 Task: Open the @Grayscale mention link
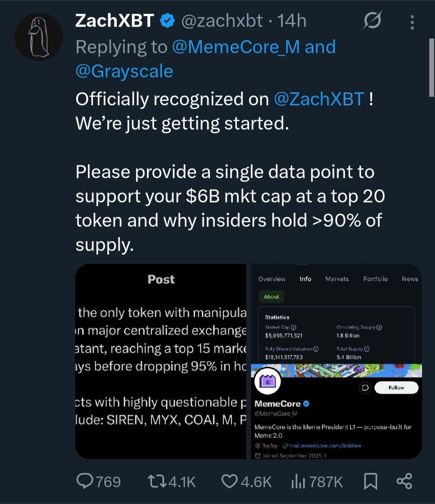coord(124,71)
